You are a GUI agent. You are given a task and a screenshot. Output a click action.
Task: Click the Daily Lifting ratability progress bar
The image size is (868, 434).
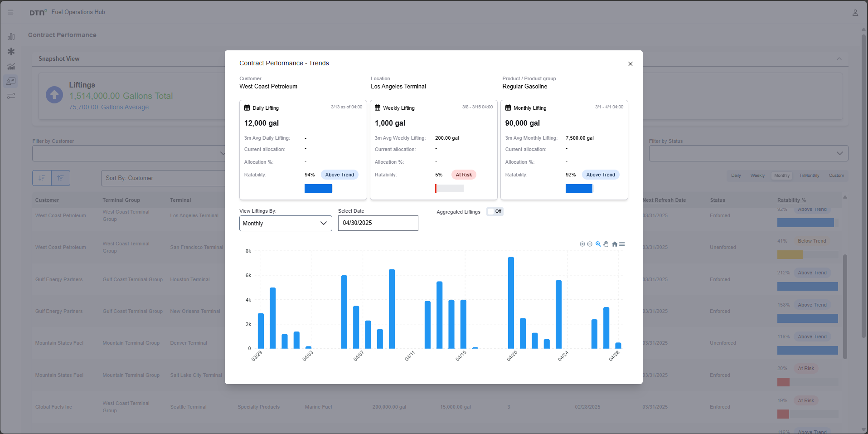pyautogui.click(x=319, y=188)
